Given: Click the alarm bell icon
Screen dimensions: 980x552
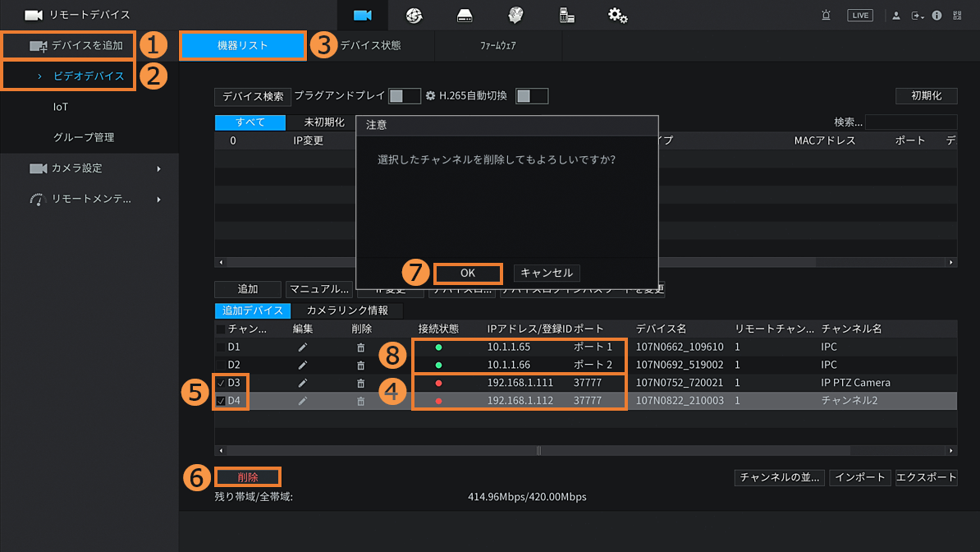Looking at the screenshot, I should (x=826, y=16).
